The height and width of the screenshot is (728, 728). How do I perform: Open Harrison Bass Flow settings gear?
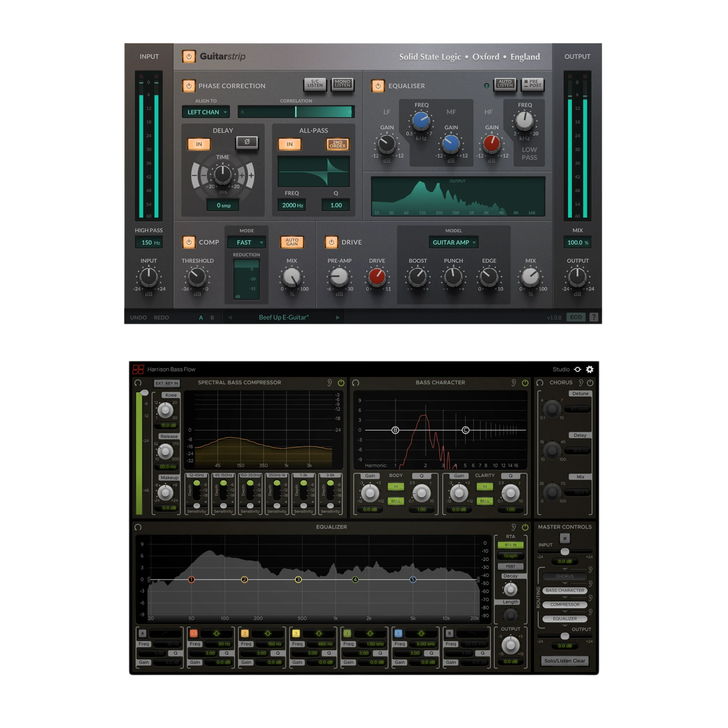[590, 369]
